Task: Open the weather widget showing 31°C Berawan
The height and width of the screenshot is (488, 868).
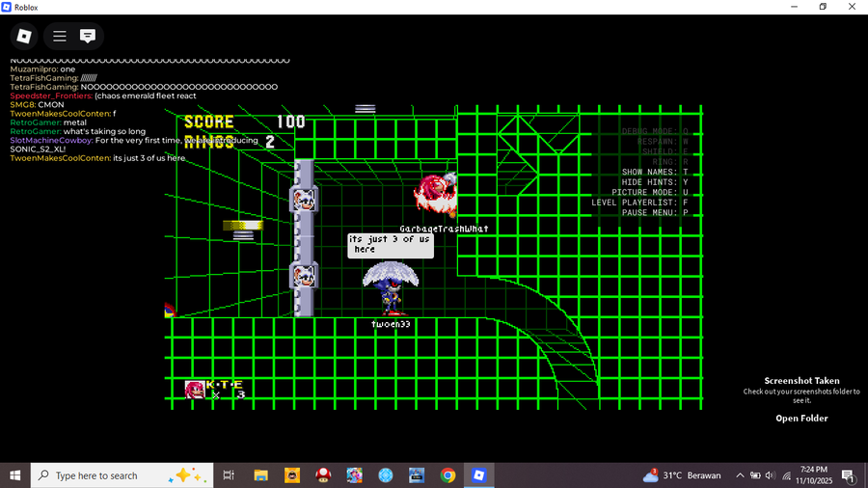Action: pyautogui.click(x=682, y=475)
